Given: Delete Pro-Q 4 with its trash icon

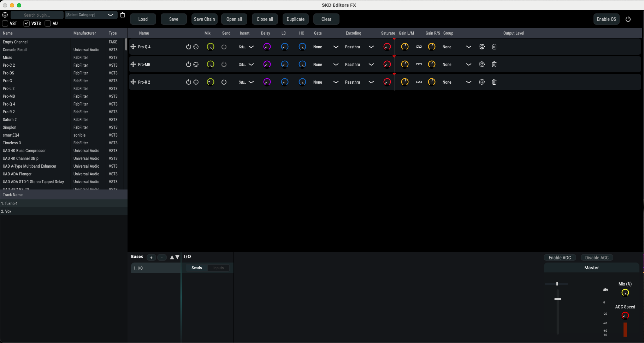Looking at the screenshot, I should tap(494, 47).
